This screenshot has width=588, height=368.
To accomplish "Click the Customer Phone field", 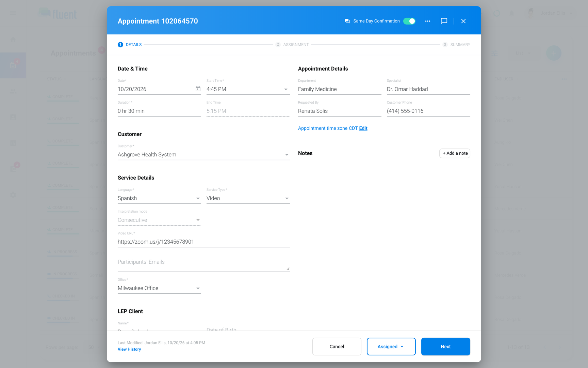I will tap(428, 111).
